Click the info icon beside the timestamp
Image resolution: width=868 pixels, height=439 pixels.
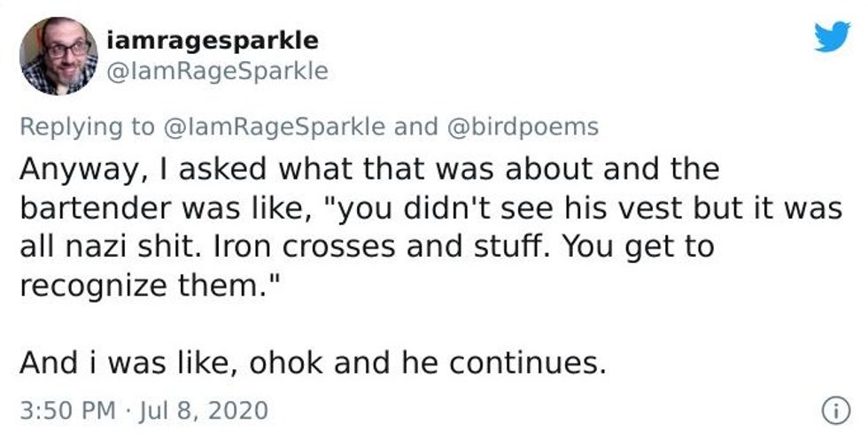pos(832,410)
